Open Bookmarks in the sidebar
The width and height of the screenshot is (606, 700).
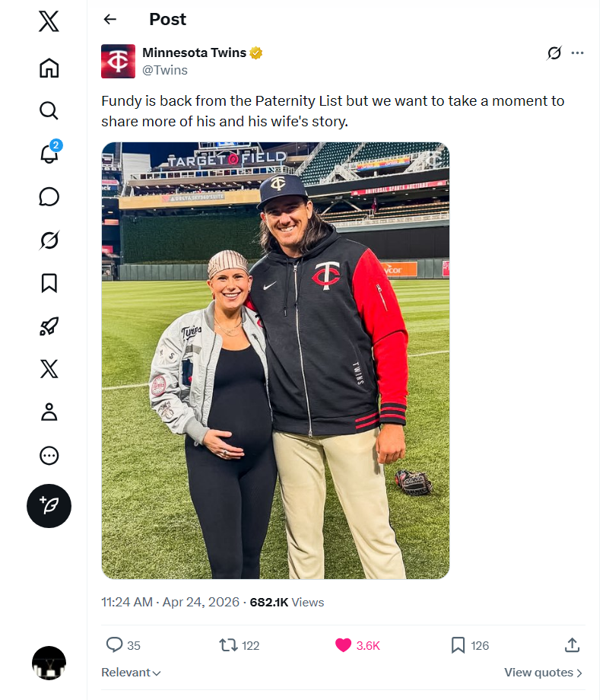click(x=49, y=283)
